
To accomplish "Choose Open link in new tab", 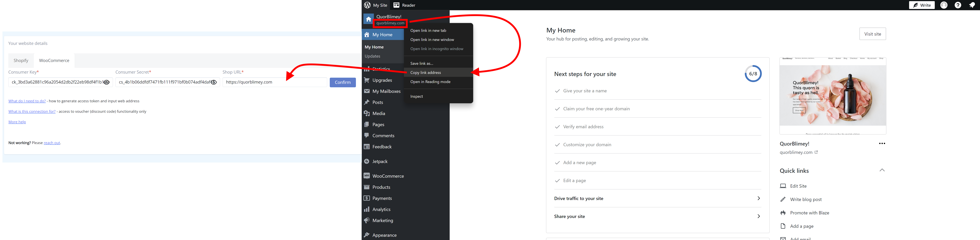I will tap(438, 30).
